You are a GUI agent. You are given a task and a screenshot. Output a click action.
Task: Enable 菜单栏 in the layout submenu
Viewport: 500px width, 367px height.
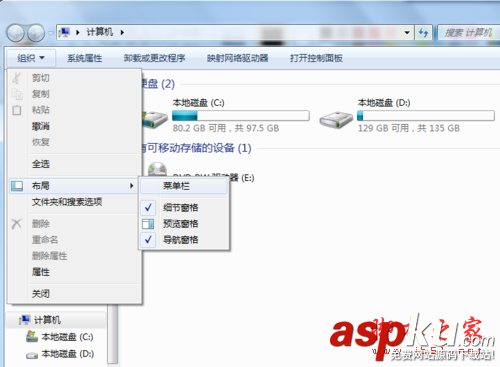[x=184, y=186]
